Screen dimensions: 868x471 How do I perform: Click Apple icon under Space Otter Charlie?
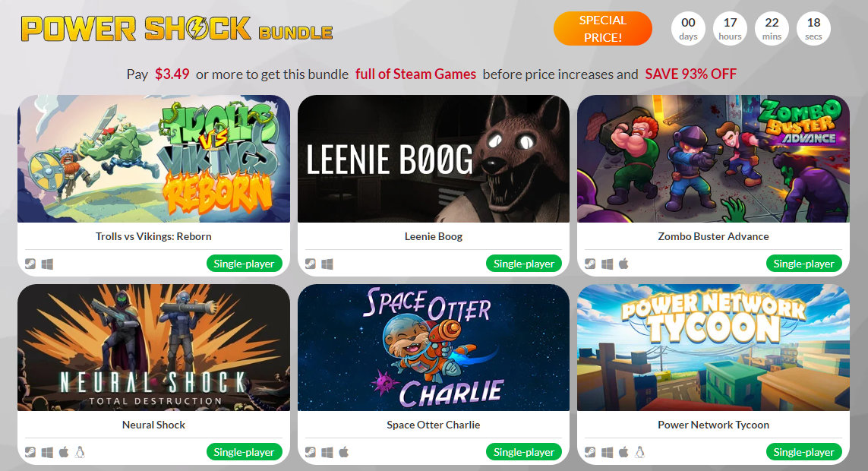(x=344, y=452)
